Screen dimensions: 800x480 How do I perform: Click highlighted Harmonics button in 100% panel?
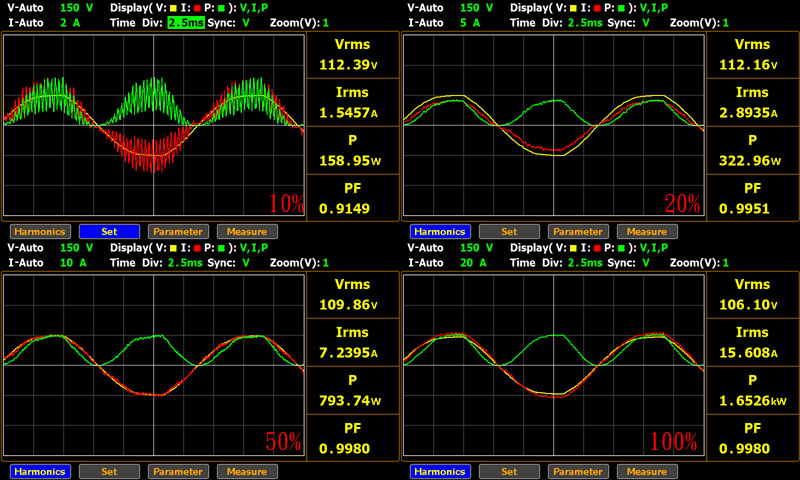click(439, 472)
